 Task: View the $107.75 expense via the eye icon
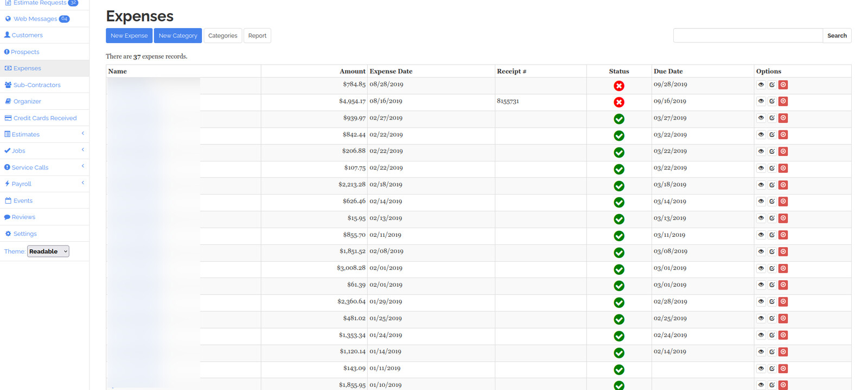(x=761, y=168)
